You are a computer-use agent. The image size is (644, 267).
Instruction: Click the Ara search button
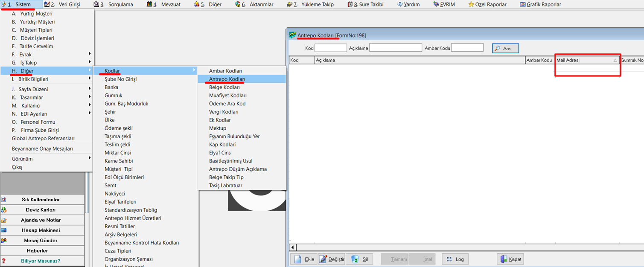click(505, 49)
